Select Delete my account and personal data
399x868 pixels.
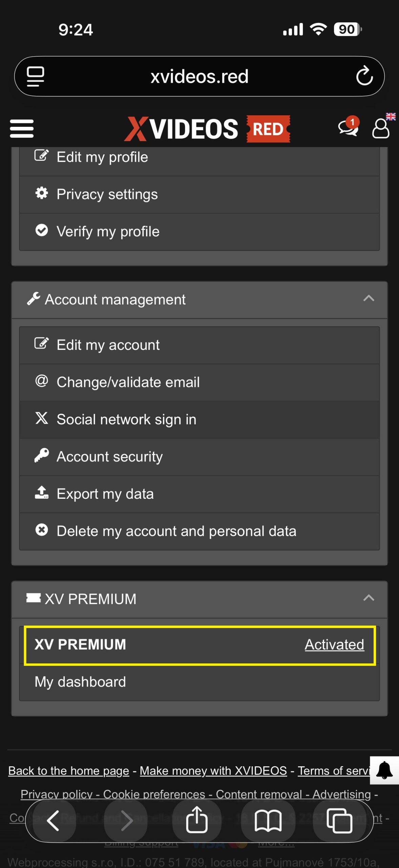point(199,532)
